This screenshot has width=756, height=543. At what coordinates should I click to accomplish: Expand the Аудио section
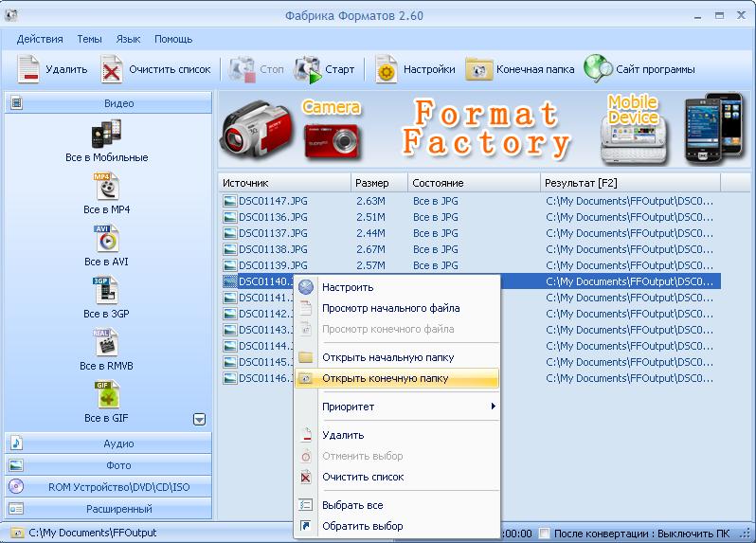[x=109, y=443]
